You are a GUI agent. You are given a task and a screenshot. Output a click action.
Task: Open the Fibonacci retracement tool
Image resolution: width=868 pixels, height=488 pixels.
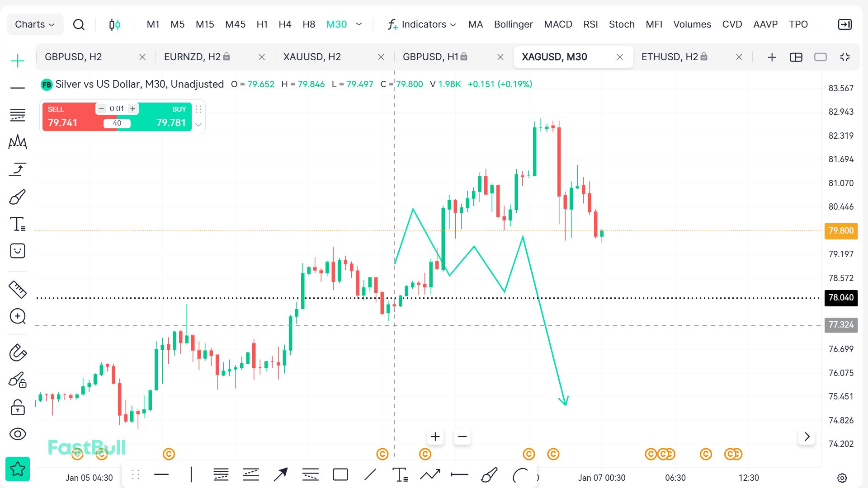(18, 115)
